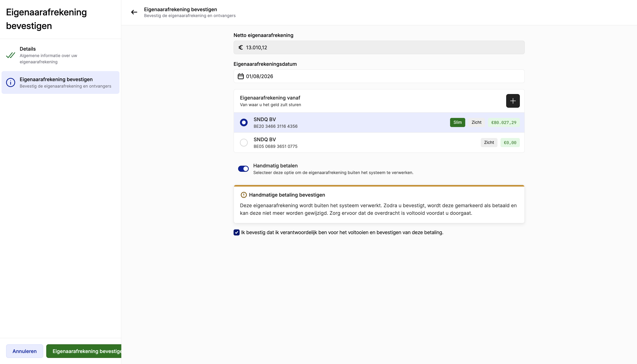Click the Eigenaarafrekening vanaf section heading
This screenshot has width=637, height=364.
pyautogui.click(x=270, y=98)
